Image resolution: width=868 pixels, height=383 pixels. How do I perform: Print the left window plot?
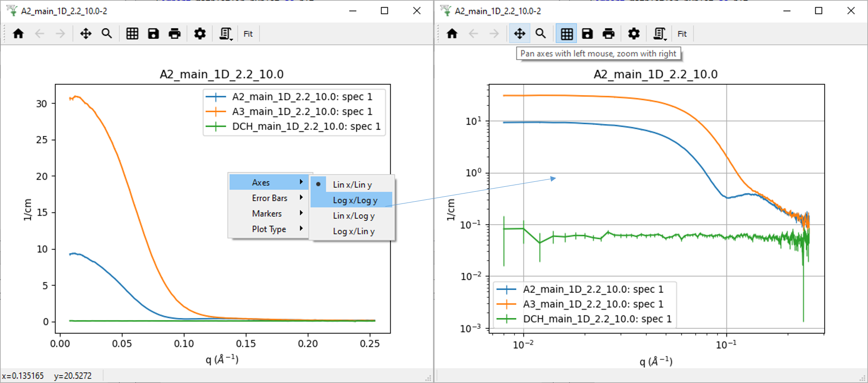[x=175, y=34]
